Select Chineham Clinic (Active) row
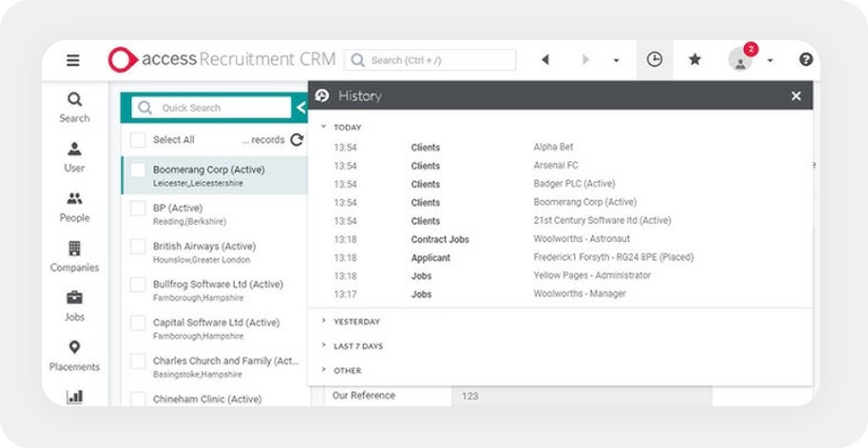 point(215,398)
